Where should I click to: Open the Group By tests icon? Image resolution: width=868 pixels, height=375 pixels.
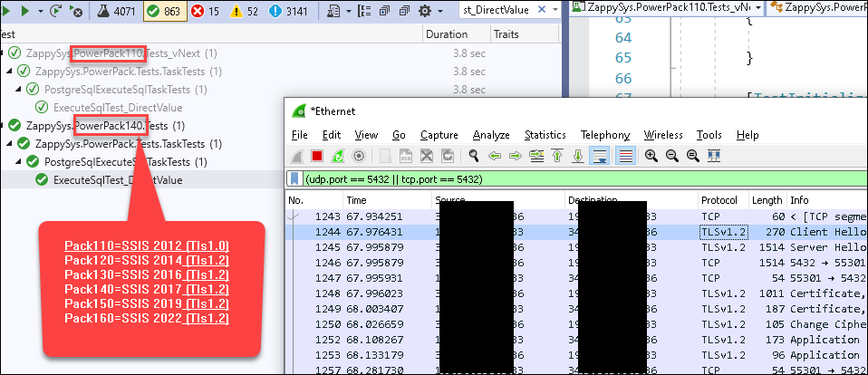coord(365,11)
